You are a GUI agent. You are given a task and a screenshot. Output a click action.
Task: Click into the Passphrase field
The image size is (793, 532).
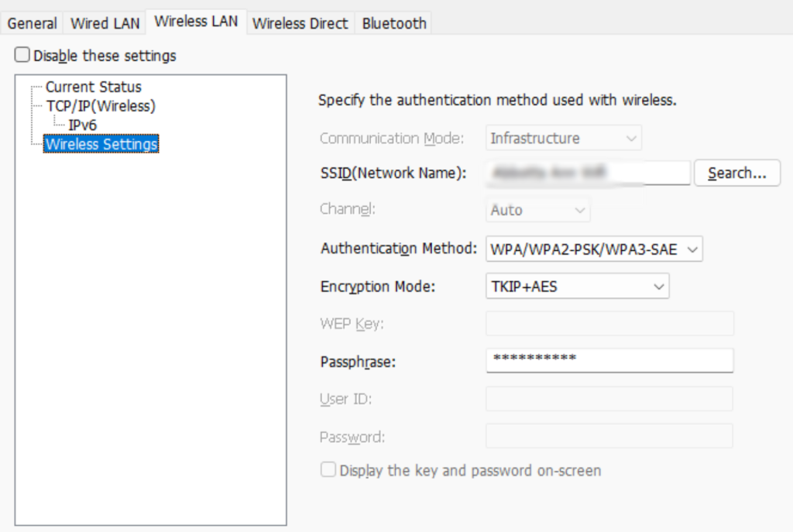tap(609, 361)
